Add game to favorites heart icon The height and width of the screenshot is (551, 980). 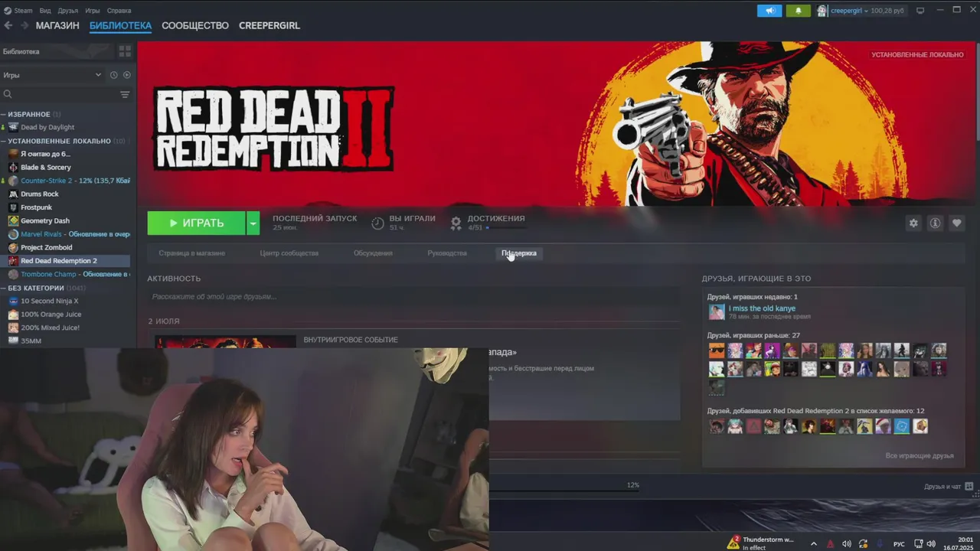point(956,223)
